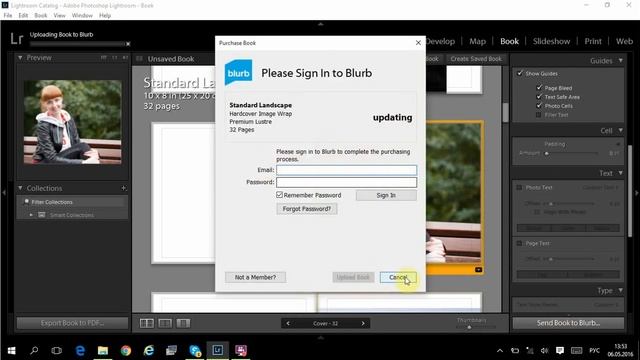Switch to Print module
The image size is (640, 360).
point(593,41)
